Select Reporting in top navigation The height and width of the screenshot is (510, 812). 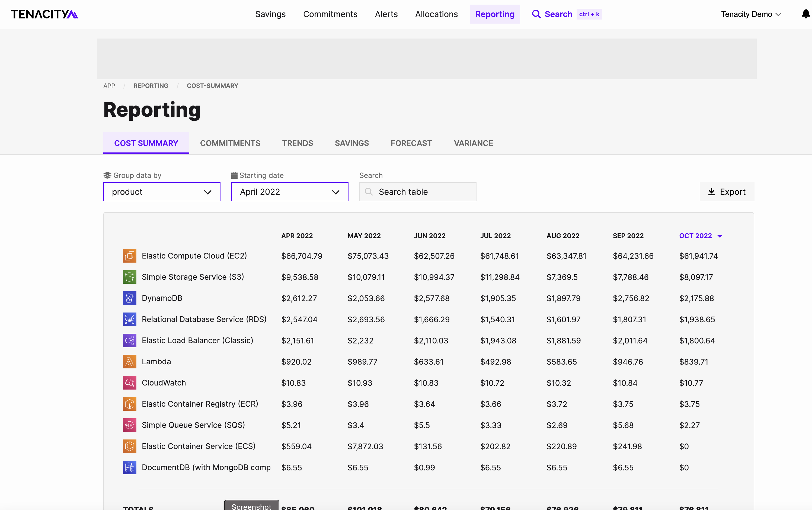tap(495, 14)
